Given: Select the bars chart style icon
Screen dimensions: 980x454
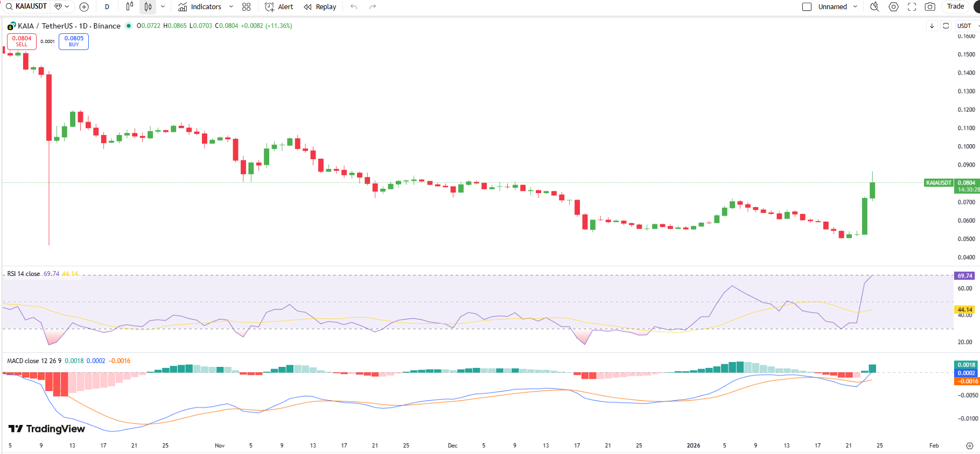Looking at the screenshot, I should [x=129, y=7].
